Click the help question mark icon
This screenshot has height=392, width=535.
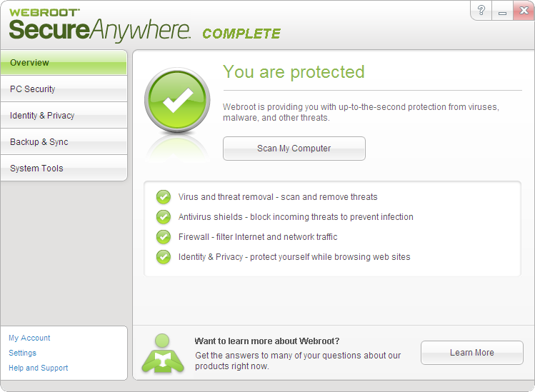(x=481, y=11)
